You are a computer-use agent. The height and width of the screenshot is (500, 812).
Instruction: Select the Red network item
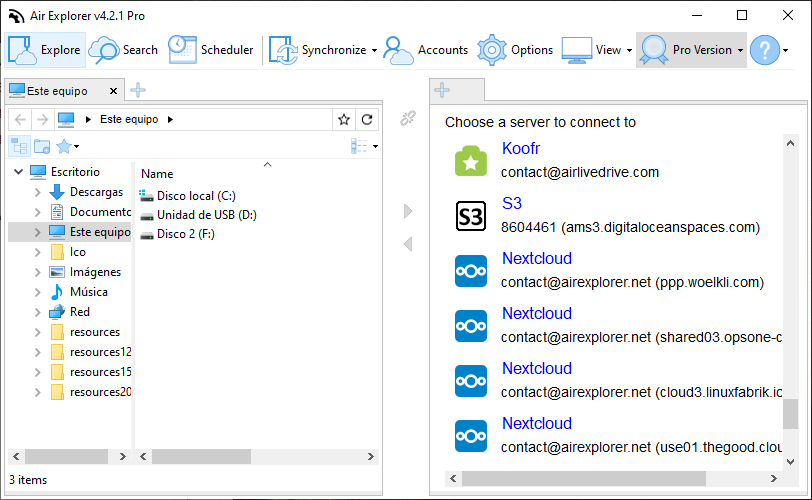[80, 312]
